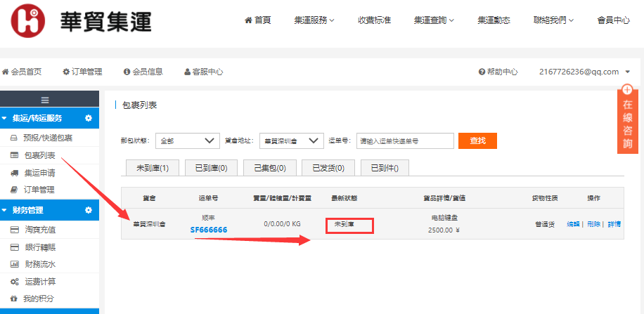Open the 在線咨詢 online chat widget

coord(627,119)
